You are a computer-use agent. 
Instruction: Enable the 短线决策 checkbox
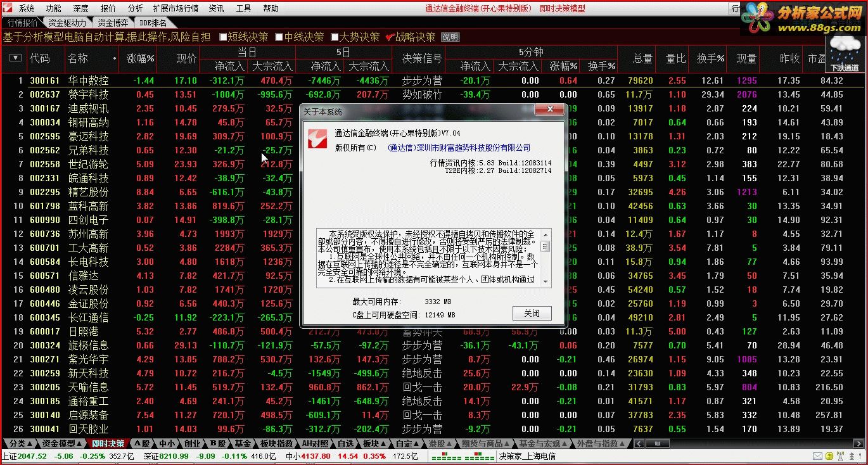tap(223, 37)
